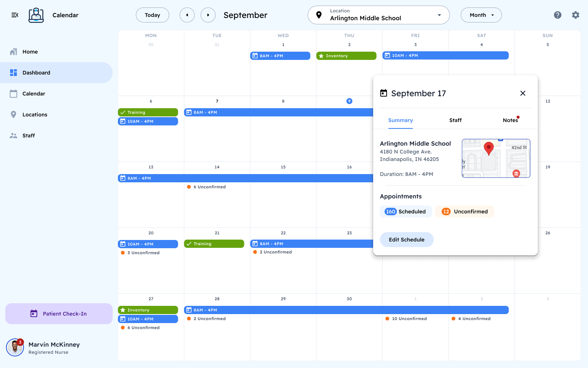
Task: Click the Edit Schedule button
Action: pyautogui.click(x=406, y=240)
